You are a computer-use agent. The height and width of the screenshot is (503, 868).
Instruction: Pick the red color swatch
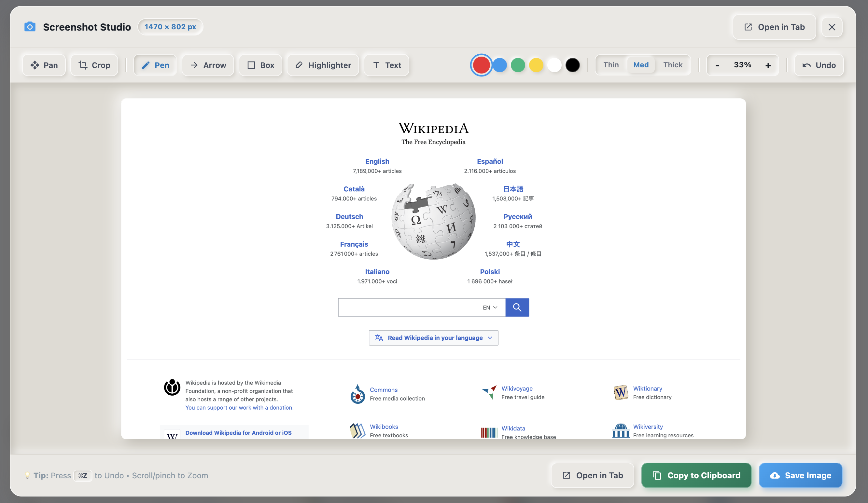(x=481, y=65)
